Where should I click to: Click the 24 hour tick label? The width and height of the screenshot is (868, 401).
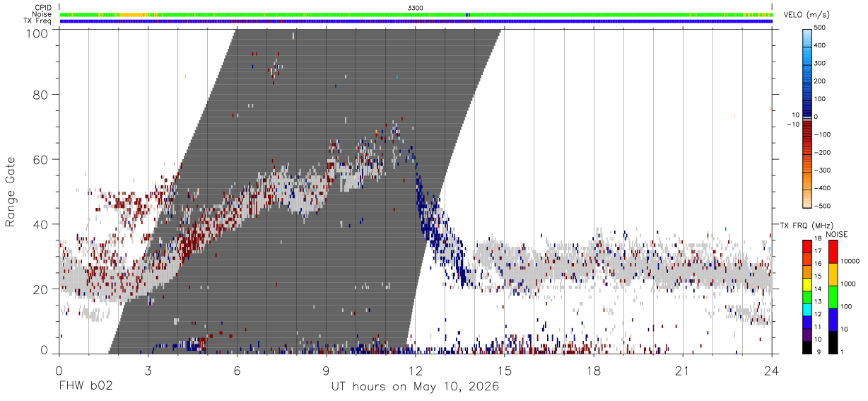pos(771,370)
